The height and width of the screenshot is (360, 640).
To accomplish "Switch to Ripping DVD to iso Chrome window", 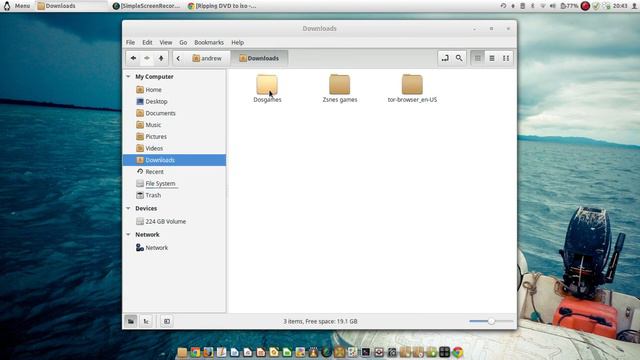I will pos(222,6).
